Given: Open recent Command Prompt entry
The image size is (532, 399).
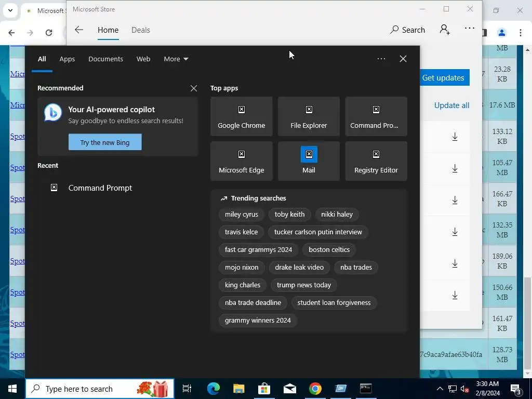Looking at the screenshot, I should point(117,188).
